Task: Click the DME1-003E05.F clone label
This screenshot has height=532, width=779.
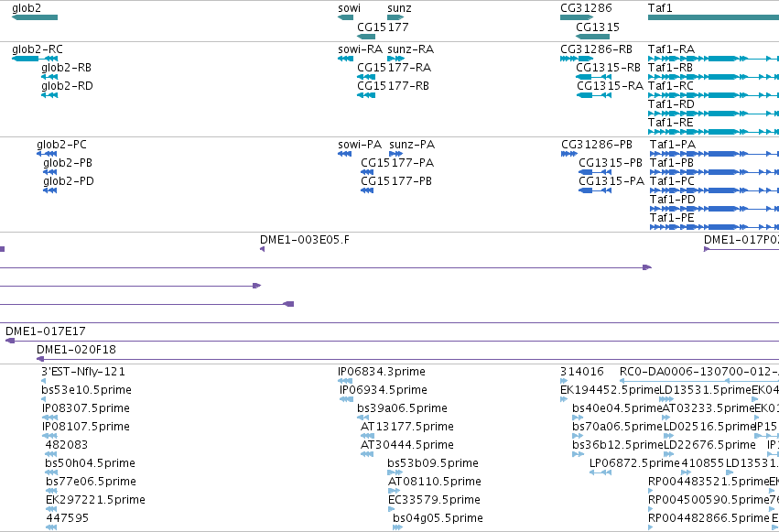Action: coord(305,240)
